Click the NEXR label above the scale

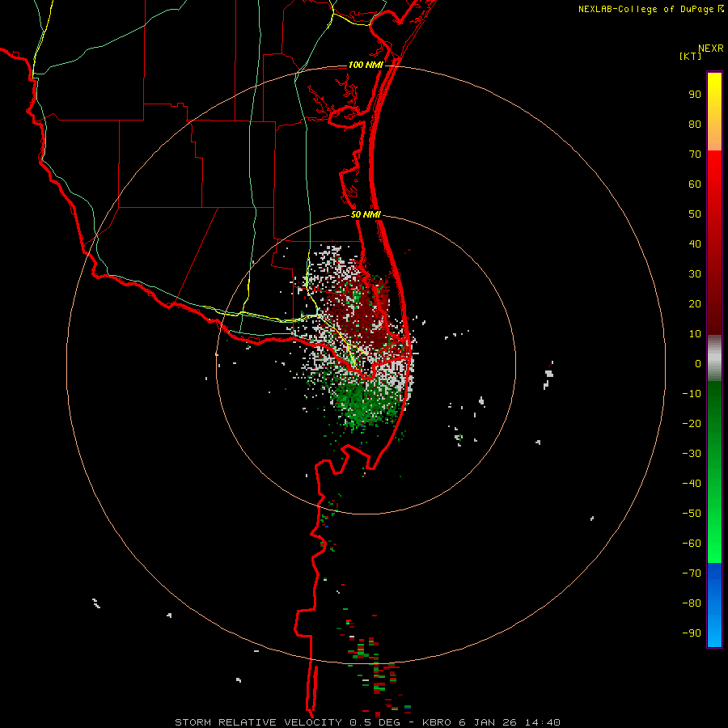(x=710, y=49)
